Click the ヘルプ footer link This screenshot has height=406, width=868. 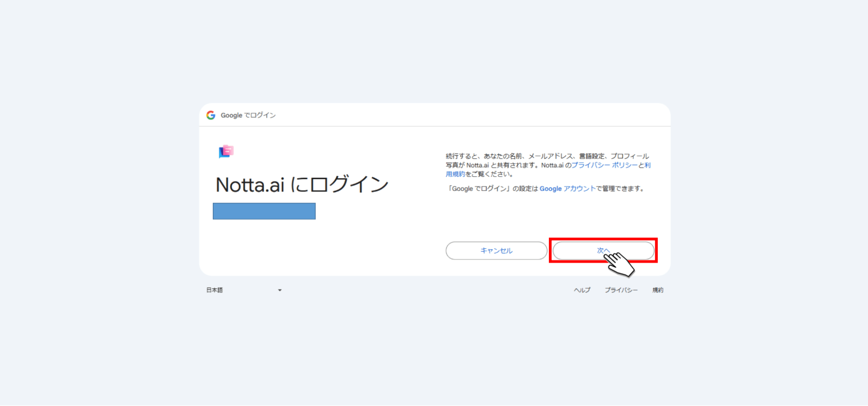pyautogui.click(x=582, y=290)
